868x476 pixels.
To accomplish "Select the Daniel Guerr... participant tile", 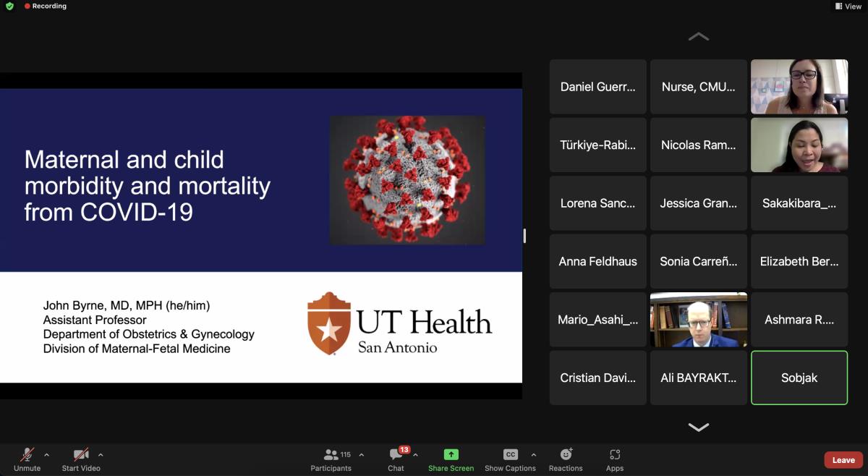I will (x=598, y=87).
